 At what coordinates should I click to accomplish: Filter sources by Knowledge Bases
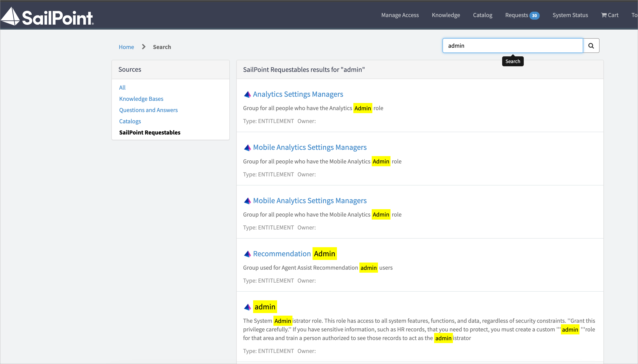(141, 99)
